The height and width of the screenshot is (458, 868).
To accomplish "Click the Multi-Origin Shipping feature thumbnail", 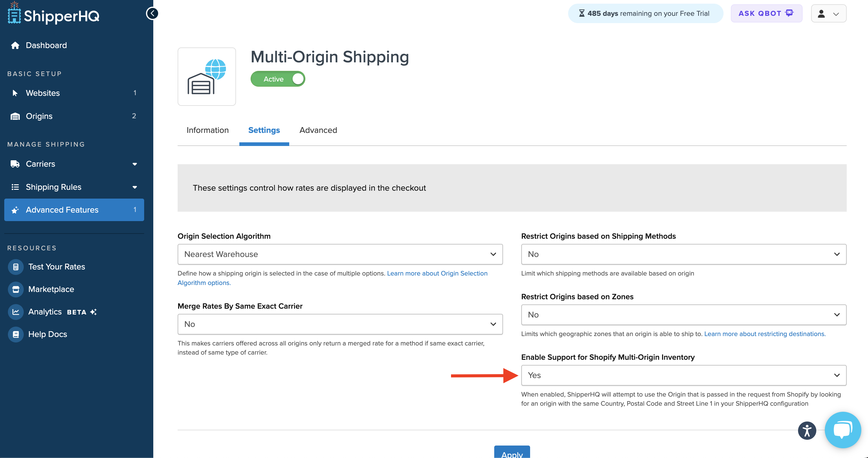I will [x=207, y=77].
